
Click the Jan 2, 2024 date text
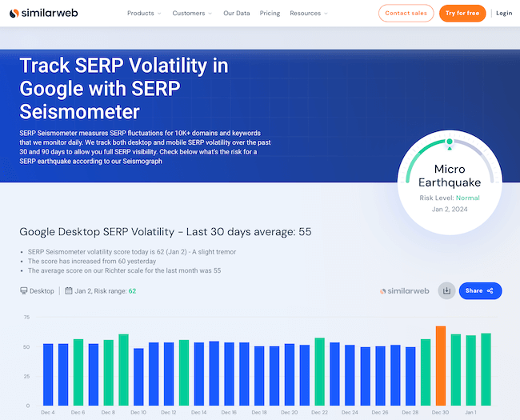[450, 210]
